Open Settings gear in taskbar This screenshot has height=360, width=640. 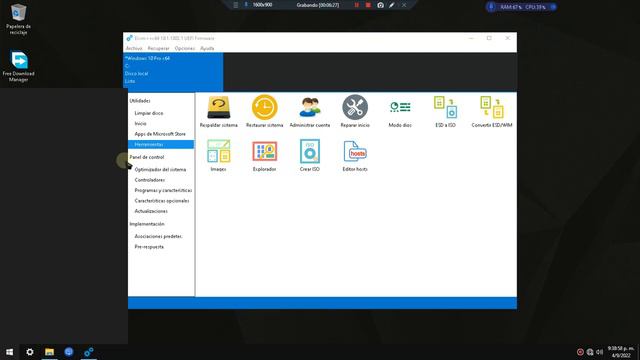coord(30,352)
